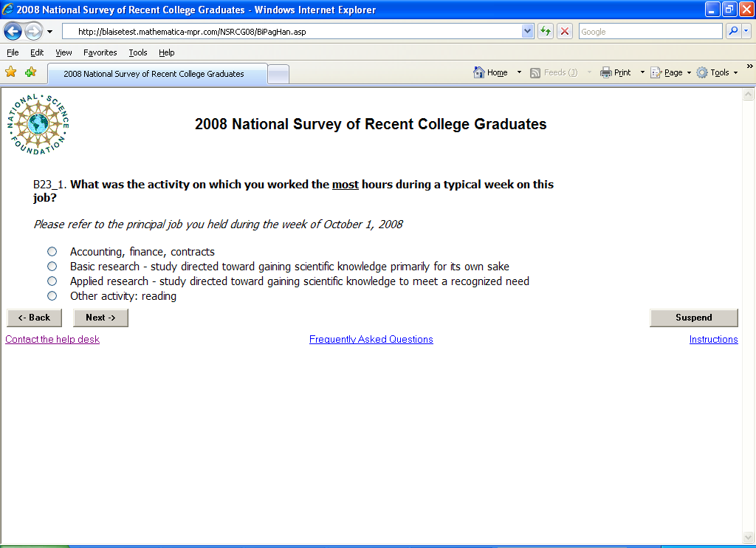Expand the Home button dropdown arrow
This screenshot has height=548, width=756.
[x=519, y=72]
